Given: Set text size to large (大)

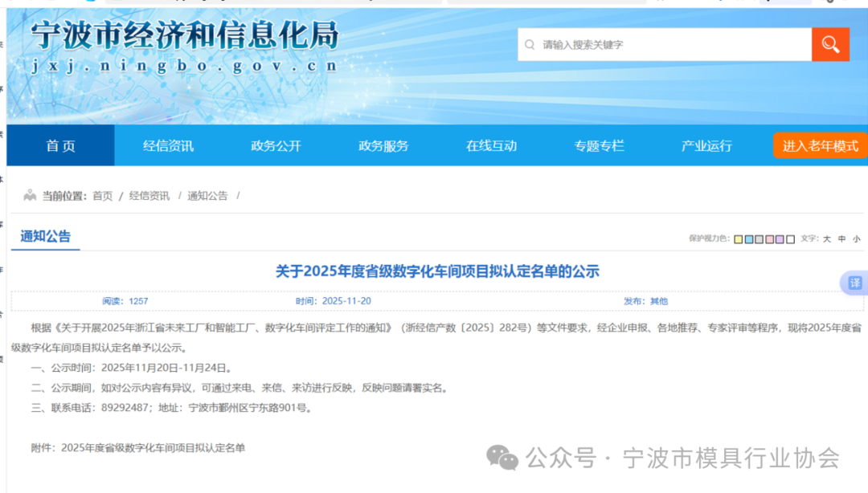Looking at the screenshot, I should 827,239.
